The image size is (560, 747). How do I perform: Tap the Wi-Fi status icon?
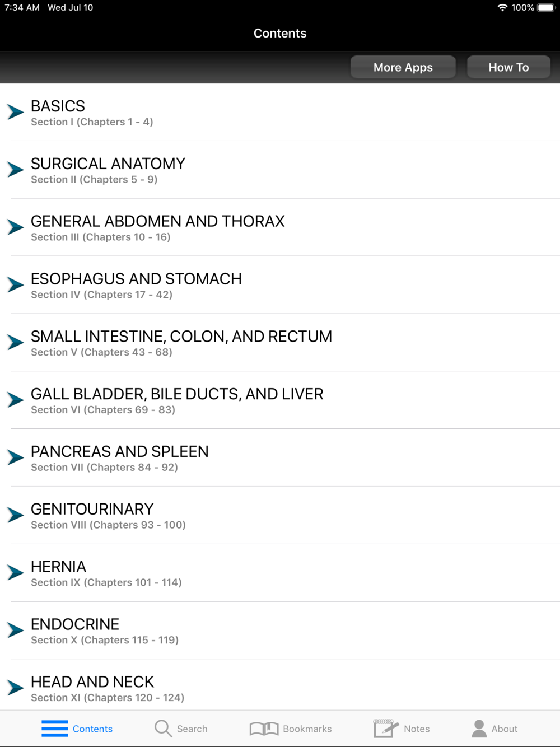click(502, 7)
